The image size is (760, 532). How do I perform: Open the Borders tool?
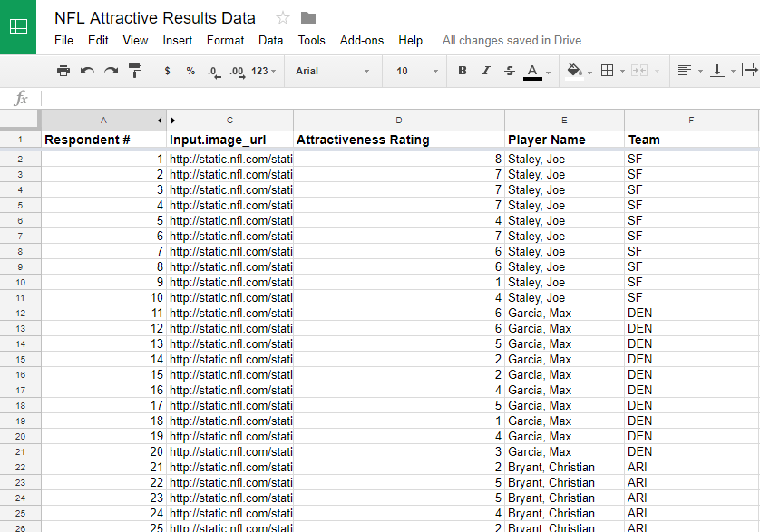click(x=607, y=71)
